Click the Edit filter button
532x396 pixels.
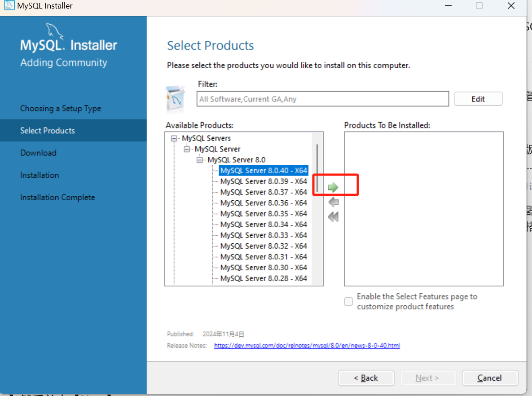tap(478, 99)
